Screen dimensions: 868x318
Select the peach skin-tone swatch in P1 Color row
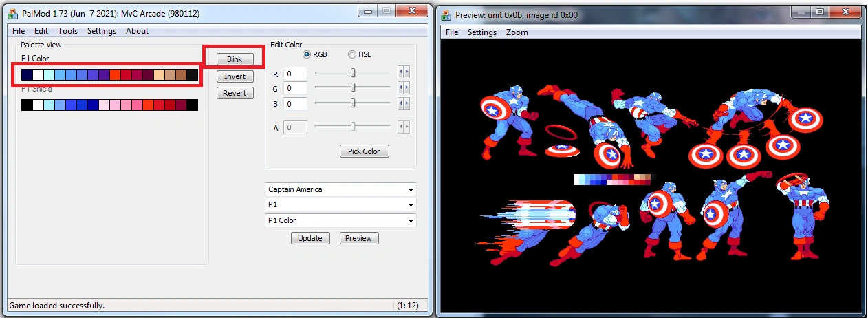(x=159, y=74)
